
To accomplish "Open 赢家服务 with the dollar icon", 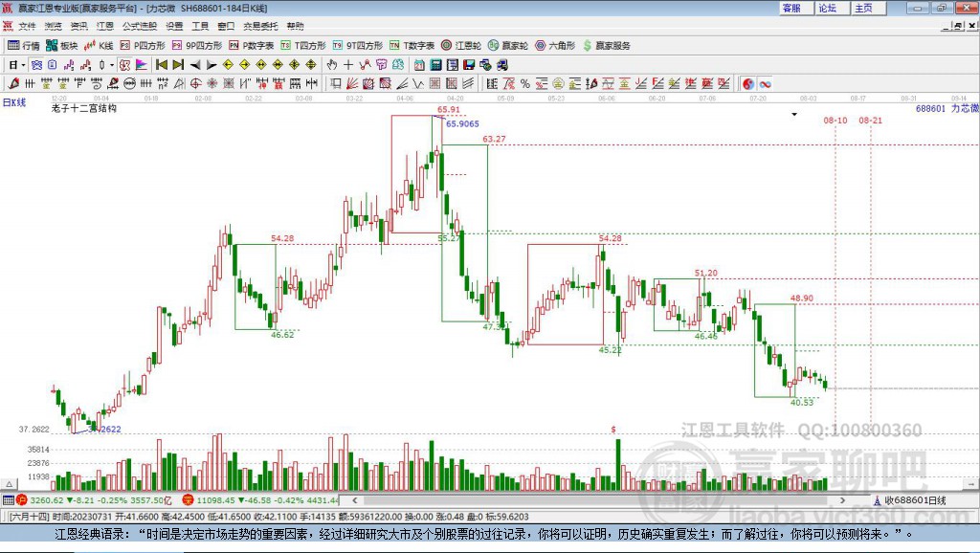I will point(607,46).
